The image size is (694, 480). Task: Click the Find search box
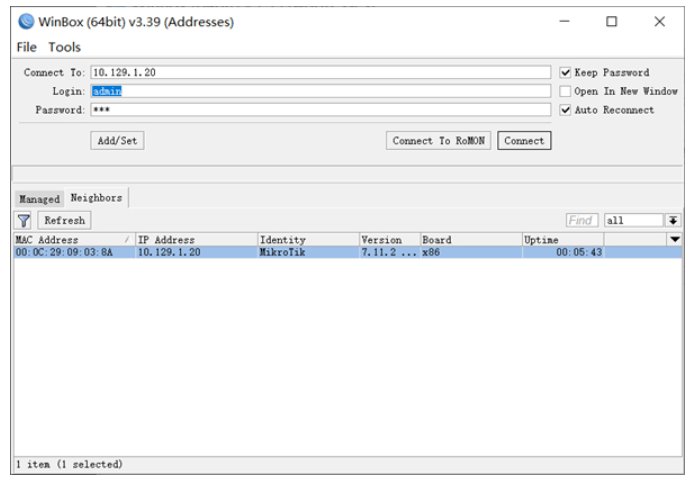[x=582, y=220]
